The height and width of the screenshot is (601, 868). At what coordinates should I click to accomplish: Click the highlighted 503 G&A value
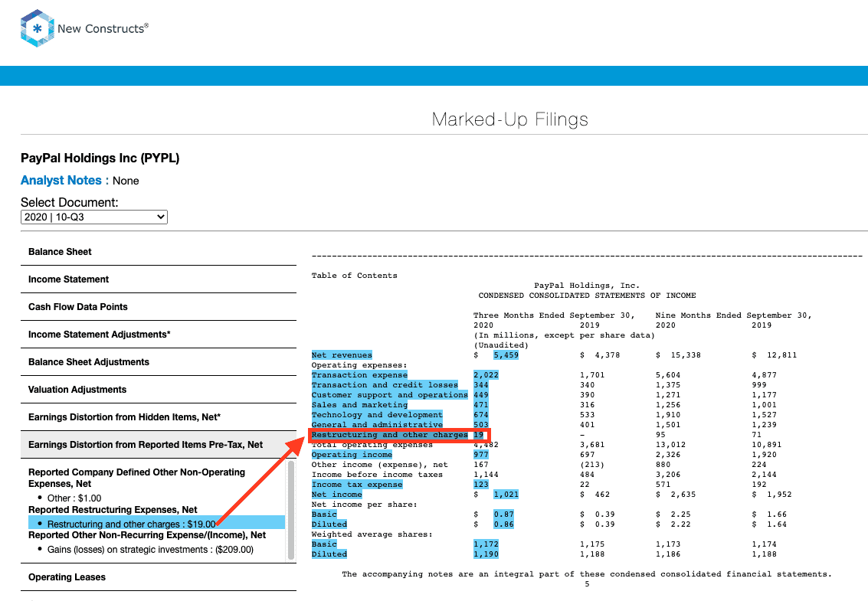click(481, 425)
